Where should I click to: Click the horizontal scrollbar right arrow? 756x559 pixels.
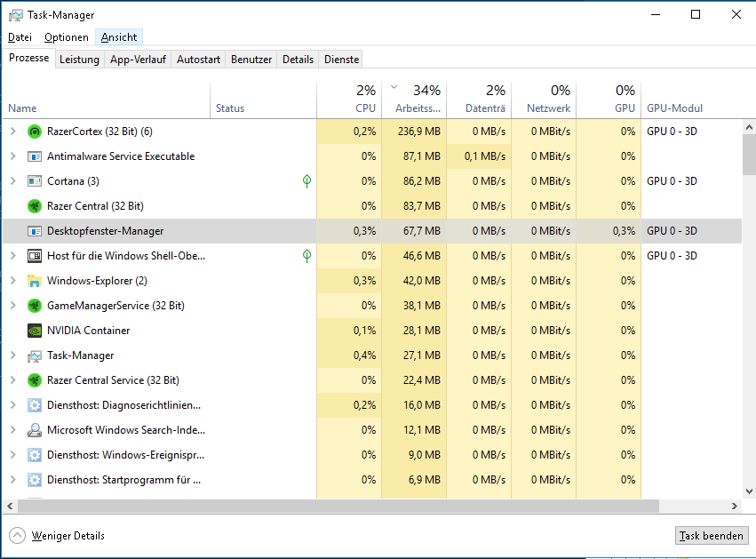tap(735, 506)
